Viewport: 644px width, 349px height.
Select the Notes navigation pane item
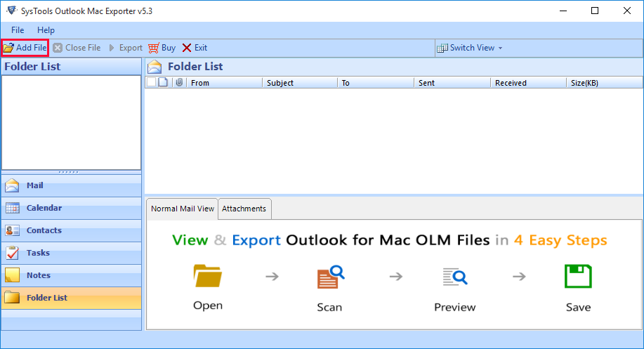71,275
